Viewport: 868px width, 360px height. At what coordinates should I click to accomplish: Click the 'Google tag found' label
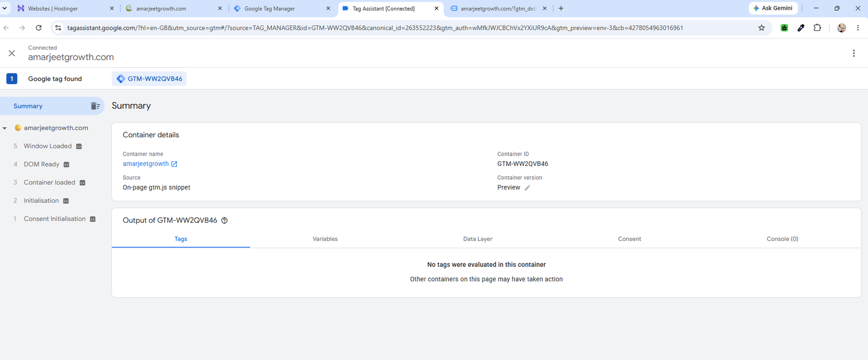click(x=55, y=79)
